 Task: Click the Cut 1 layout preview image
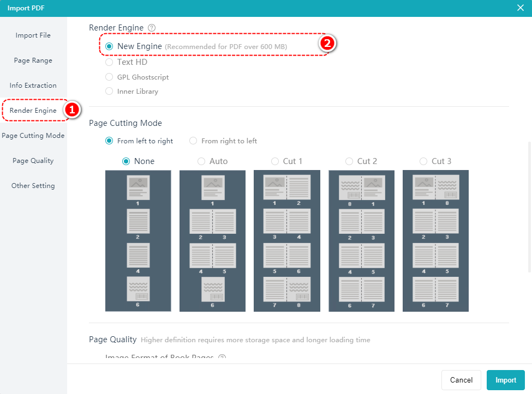pos(286,240)
